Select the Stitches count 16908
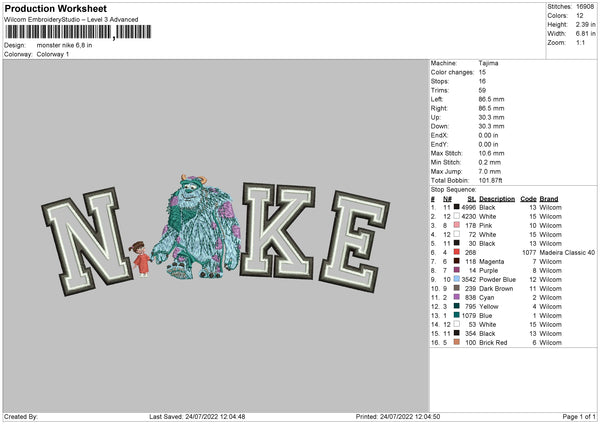600x424 pixels. (x=585, y=7)
